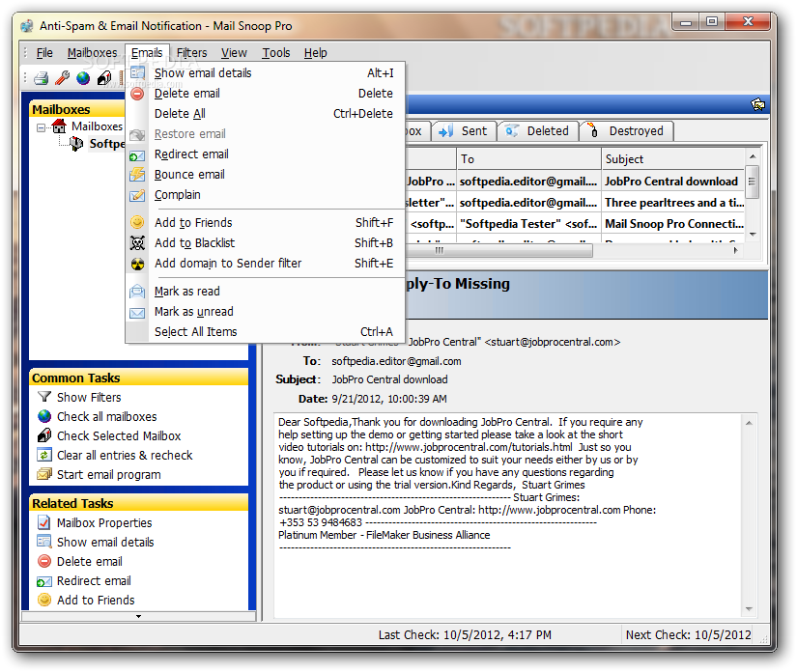Expand task panel using bottom arrow
This screenshot has height=672, width=797.
pyautogui.click(x=138, y=616)
